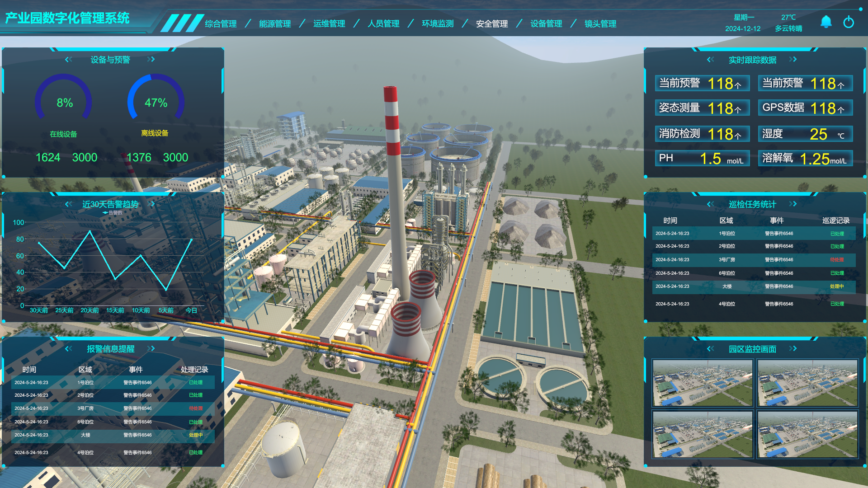Expand next page of 近30天告警趋势 panel
The height and width of the screenshot is (488, 868).
coord(152,204)
